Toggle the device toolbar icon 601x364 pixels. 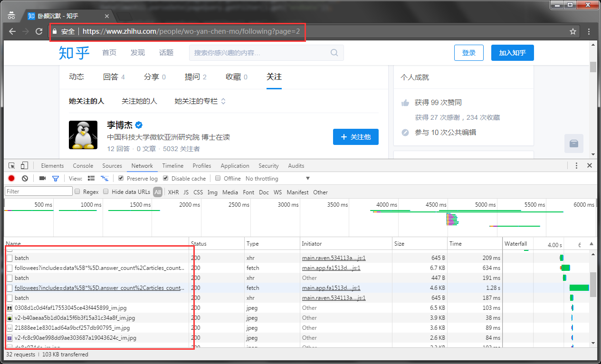point(24,166)
